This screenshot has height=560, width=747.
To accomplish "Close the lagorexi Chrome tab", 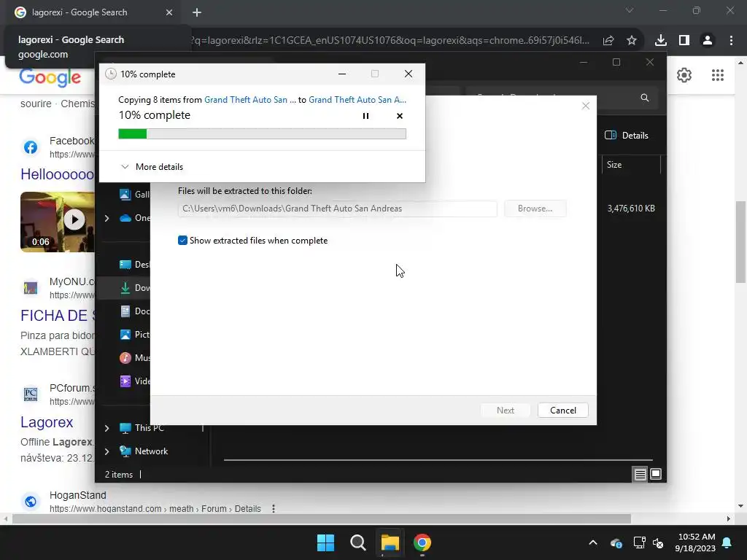I will [169, 12].
